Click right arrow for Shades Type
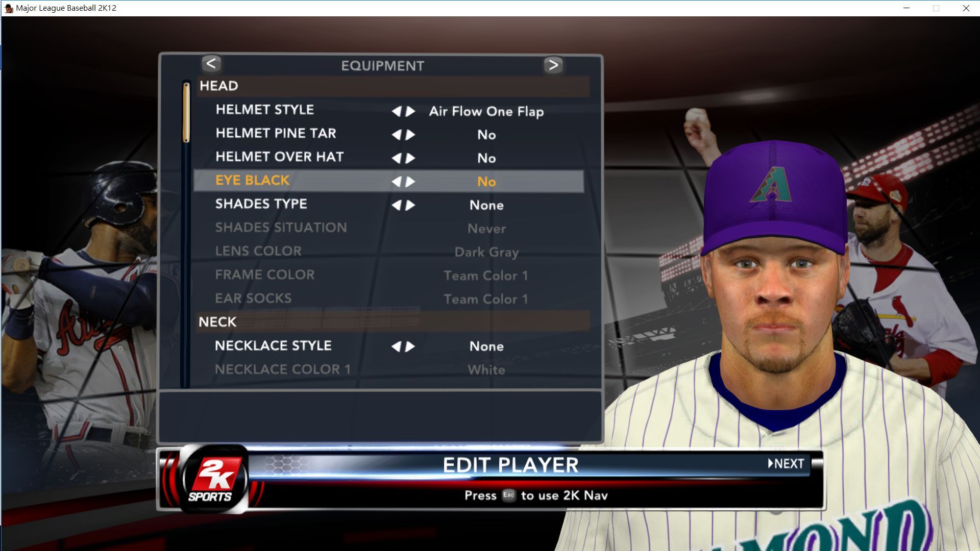The image size is (980, 551). (x=410, y=205)
